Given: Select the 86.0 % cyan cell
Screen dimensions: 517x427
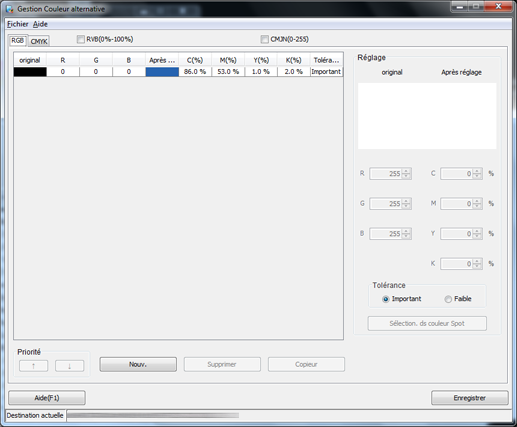Looking at the screenshot, I should [x=195, y=72].
